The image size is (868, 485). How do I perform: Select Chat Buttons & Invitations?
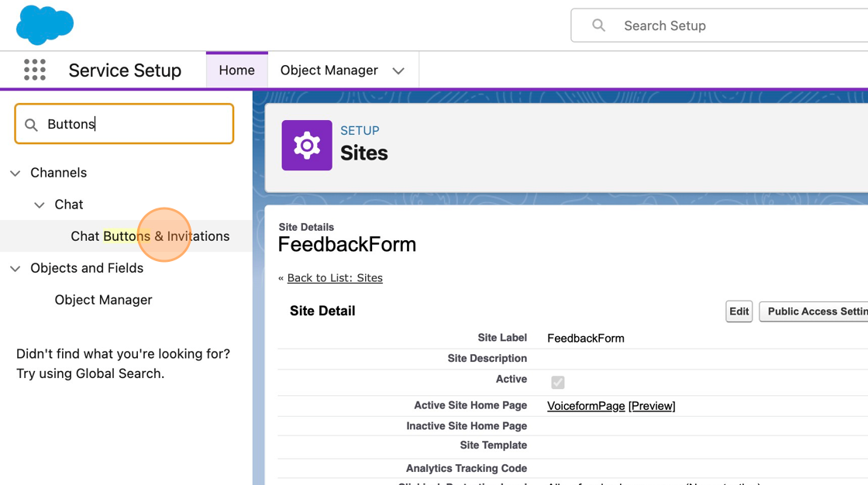(x=150, y=236)
